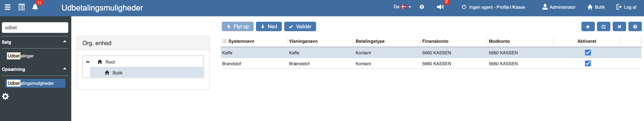644x121 pixels.
Task: Select Udbetalingsmuligheder in the sidebar
Action: pyautogui.click(x=35, y=83)
